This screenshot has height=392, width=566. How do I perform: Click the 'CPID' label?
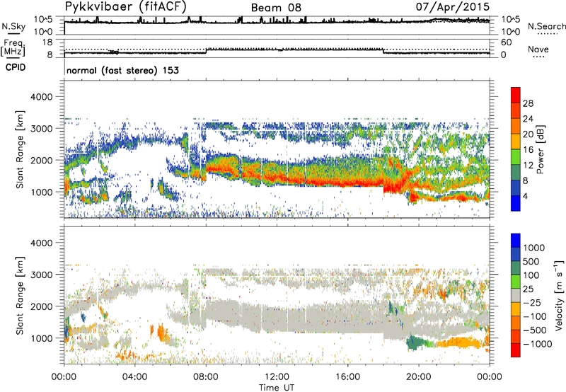(x=16, y=67)
